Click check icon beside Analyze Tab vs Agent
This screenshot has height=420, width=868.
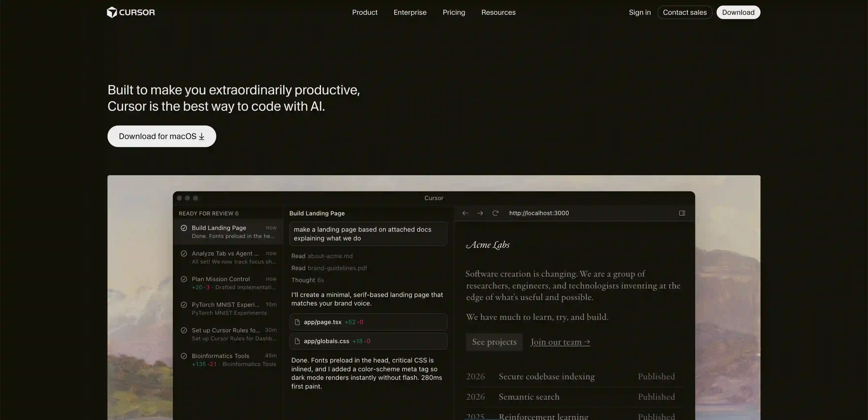tap(184, 254)
